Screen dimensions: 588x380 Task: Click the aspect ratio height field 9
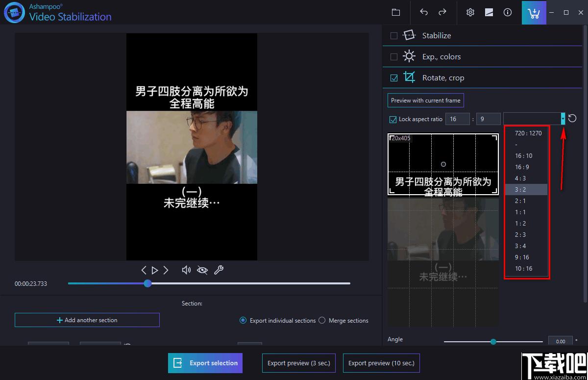pyautogui.click(x=488, y=119)
